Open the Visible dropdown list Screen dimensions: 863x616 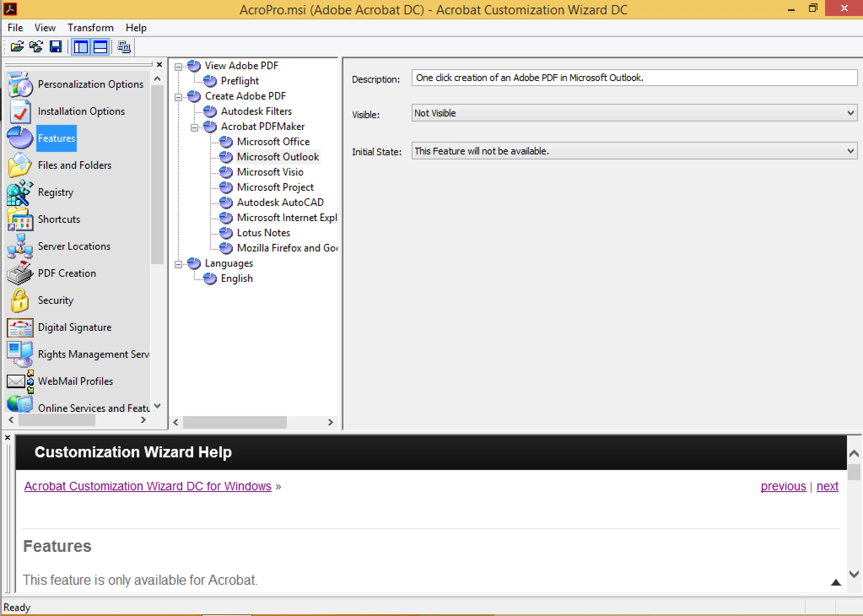[x=850, y=113]
